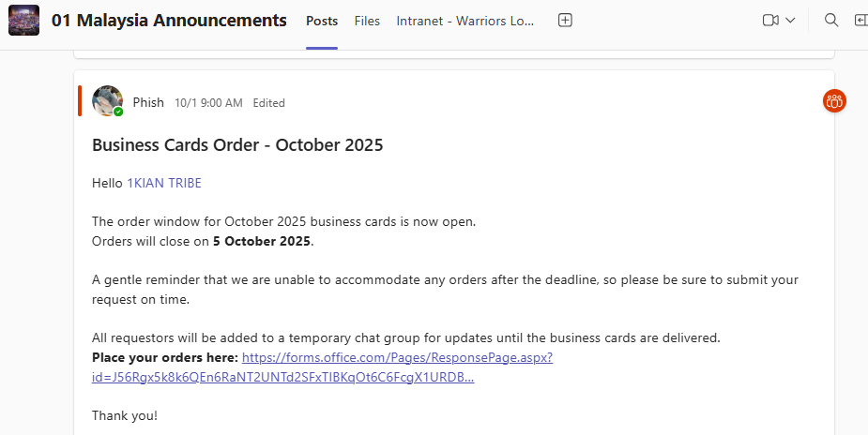Click the Business Cards Order post title

237,145
